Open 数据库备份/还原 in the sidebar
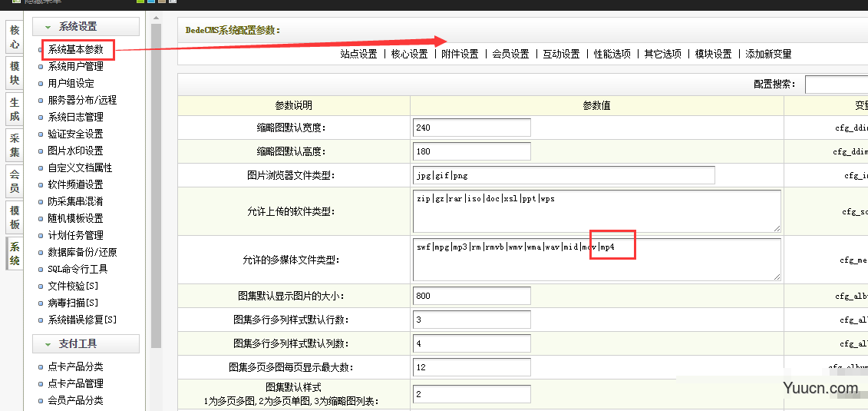 [x=82, y=252]
